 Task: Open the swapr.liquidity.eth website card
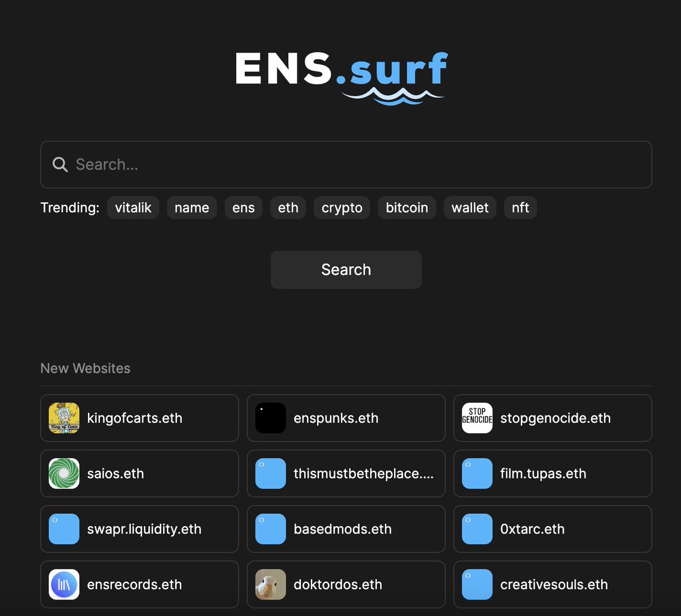tap(139, 529)
